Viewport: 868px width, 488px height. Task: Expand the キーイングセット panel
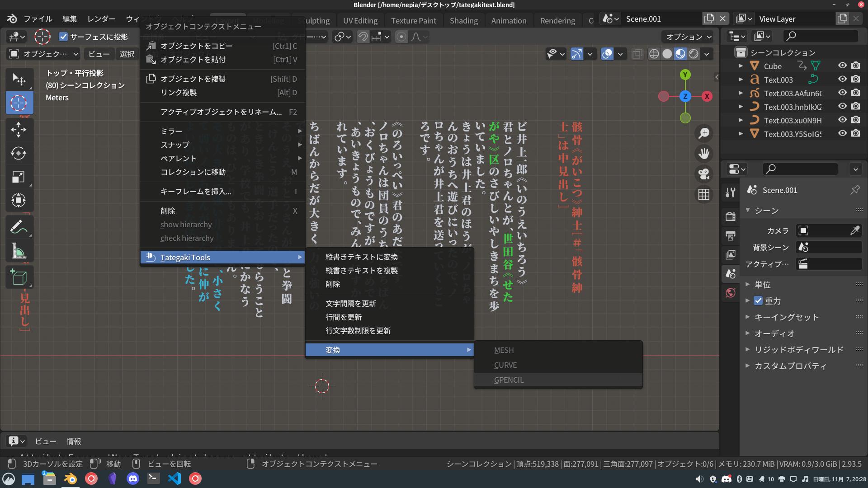(x=787, y=317)
